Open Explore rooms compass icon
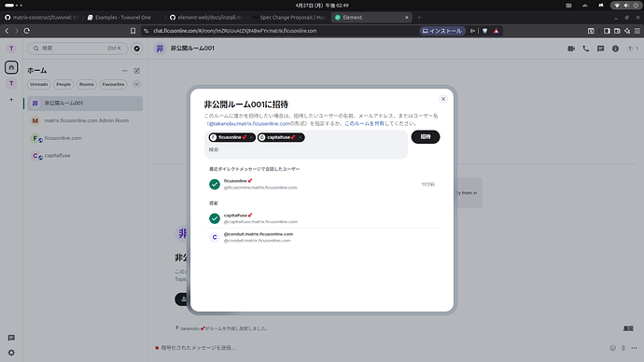 point(137,49)
